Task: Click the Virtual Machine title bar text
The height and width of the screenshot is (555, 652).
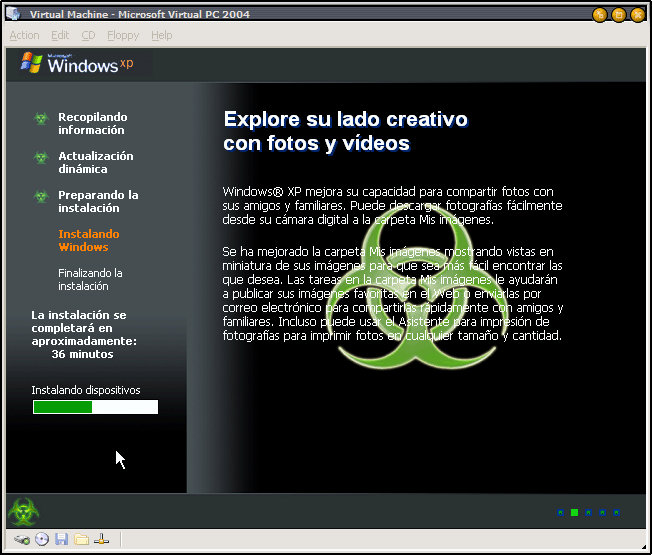Action: point(140,15)
